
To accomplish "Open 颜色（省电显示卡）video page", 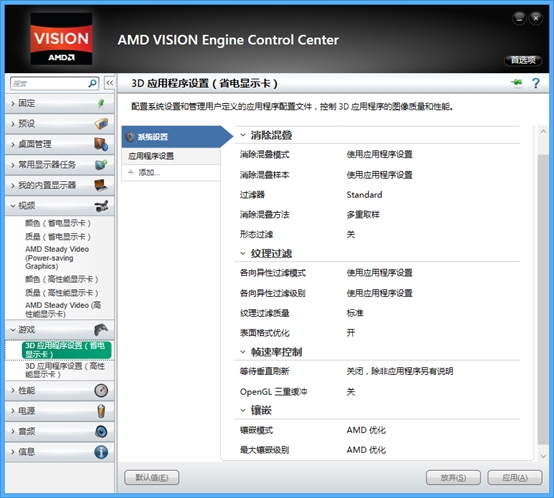I will tap(58, 223).
